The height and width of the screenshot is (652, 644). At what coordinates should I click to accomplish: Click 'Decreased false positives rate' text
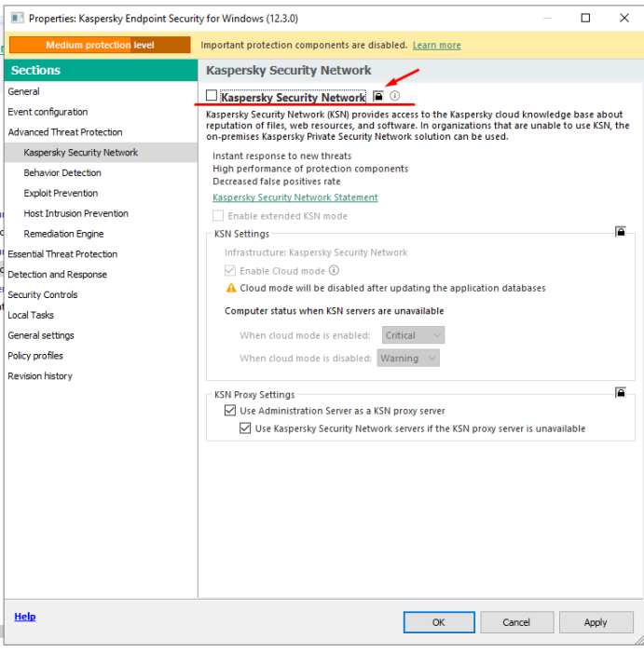tap(276, 182)
